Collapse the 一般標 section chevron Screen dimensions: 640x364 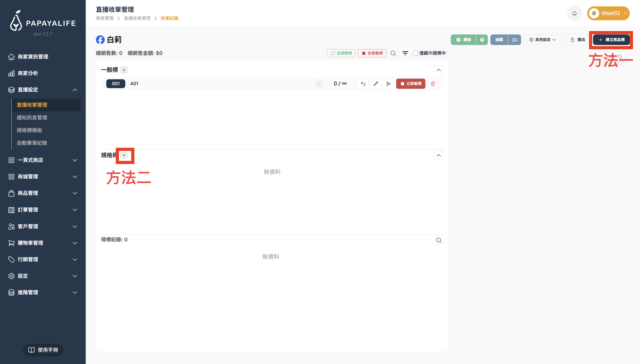click(x=439, y=70)
